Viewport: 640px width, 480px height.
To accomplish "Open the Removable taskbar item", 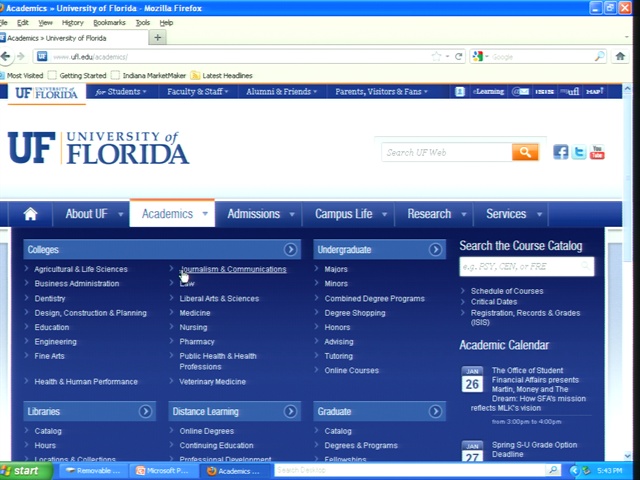I will click(93, 471).
